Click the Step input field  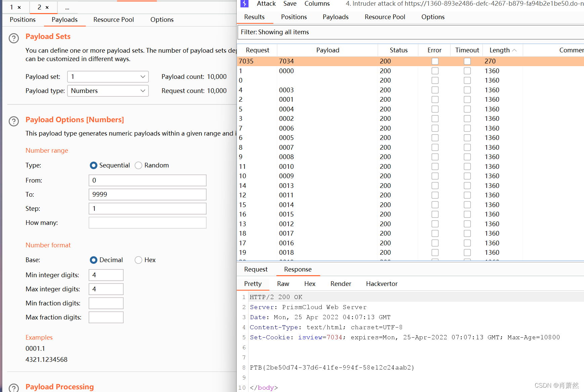pos(147,209)
